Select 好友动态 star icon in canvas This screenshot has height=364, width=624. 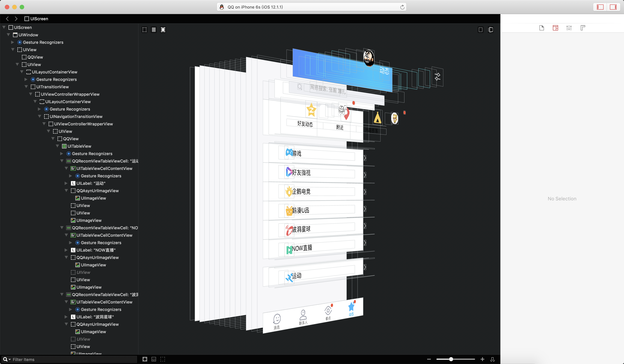(x=311, y=110)
